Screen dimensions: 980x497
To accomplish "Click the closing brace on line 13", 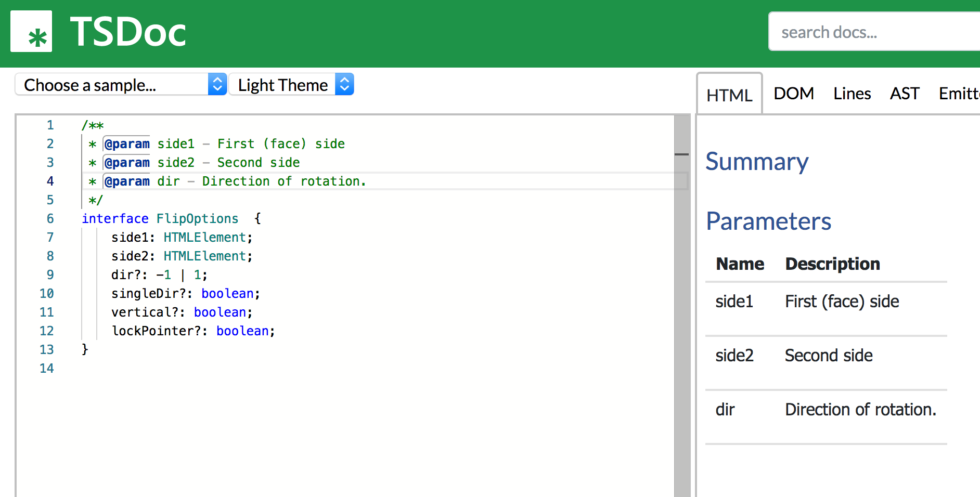I will tap(85, 350).
